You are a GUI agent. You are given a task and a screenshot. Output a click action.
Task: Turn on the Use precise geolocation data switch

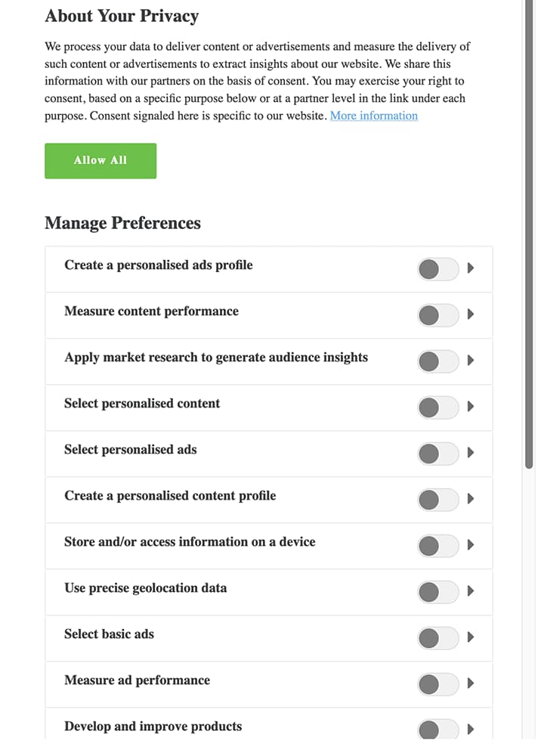tap(439, 592)
